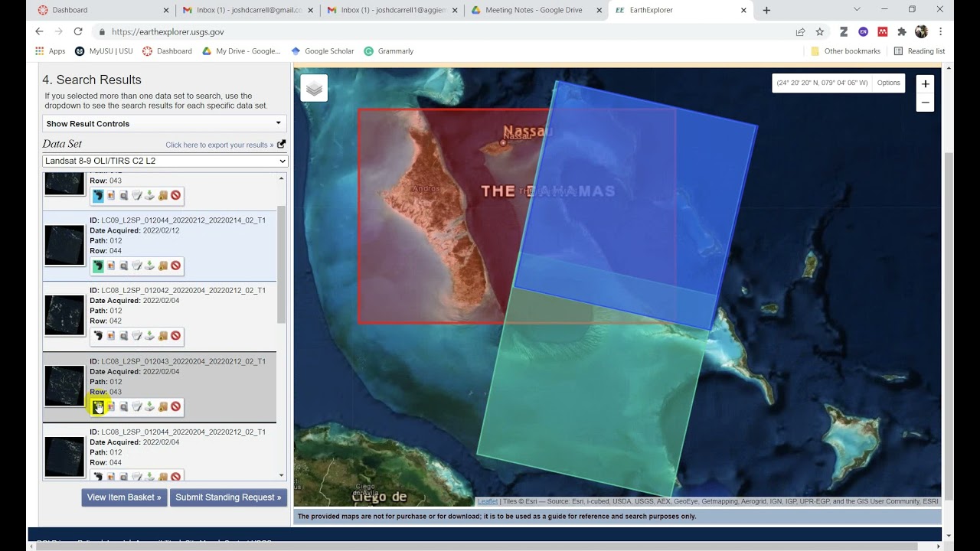Open the Reading list panel
The width and height of the screenshot is (980, 551).
[x=919, y=51]
